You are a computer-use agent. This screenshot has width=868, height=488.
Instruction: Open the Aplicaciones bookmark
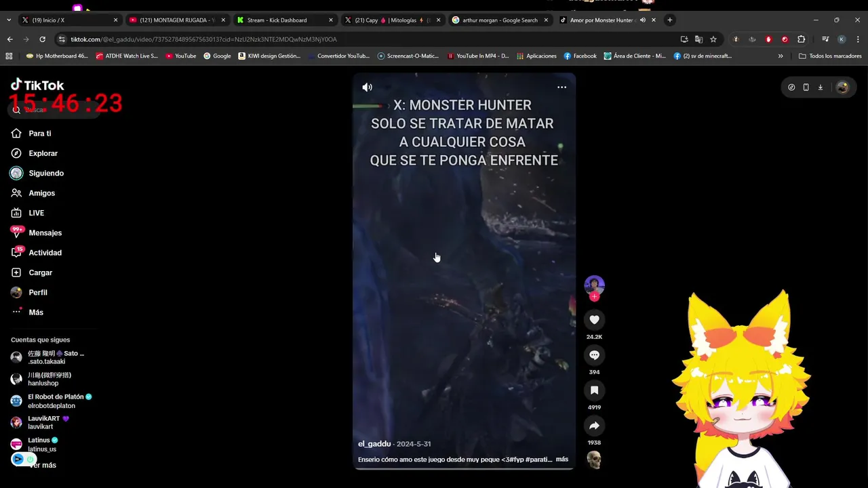536,56
